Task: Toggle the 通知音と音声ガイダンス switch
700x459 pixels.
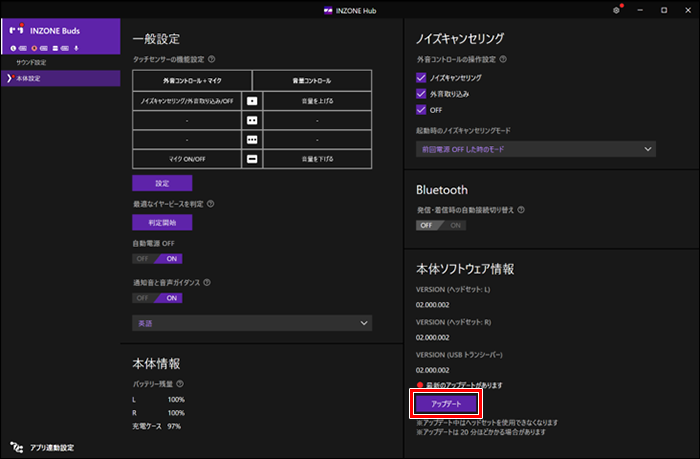Action: [x=157, y=298]
